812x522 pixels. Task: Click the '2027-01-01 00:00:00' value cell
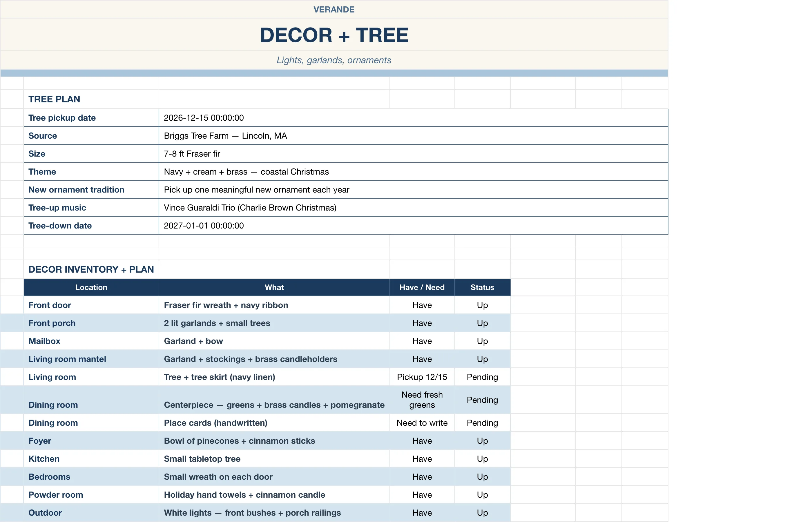pos(413,225)
